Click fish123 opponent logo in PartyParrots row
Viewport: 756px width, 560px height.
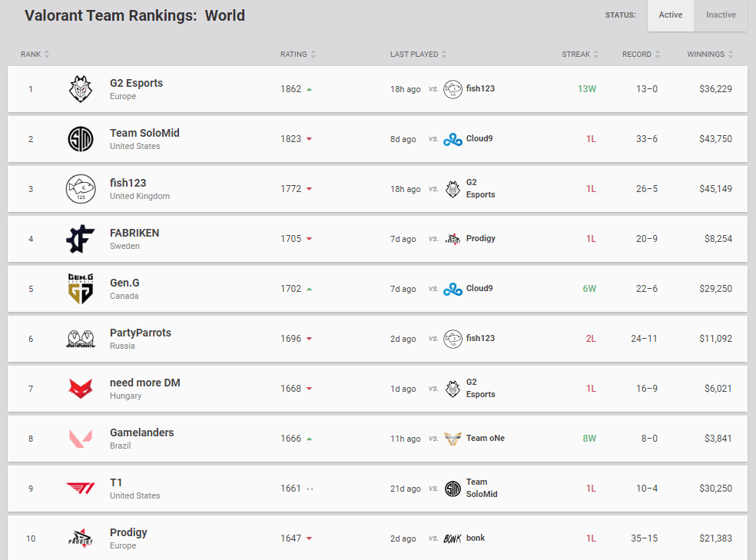pos(453,339)
